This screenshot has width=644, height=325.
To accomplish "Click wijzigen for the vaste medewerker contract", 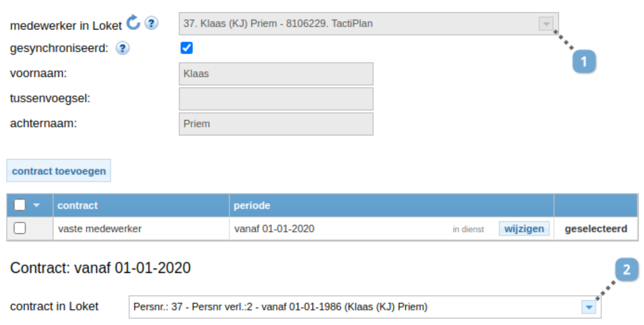I will (x=524, y=229).
